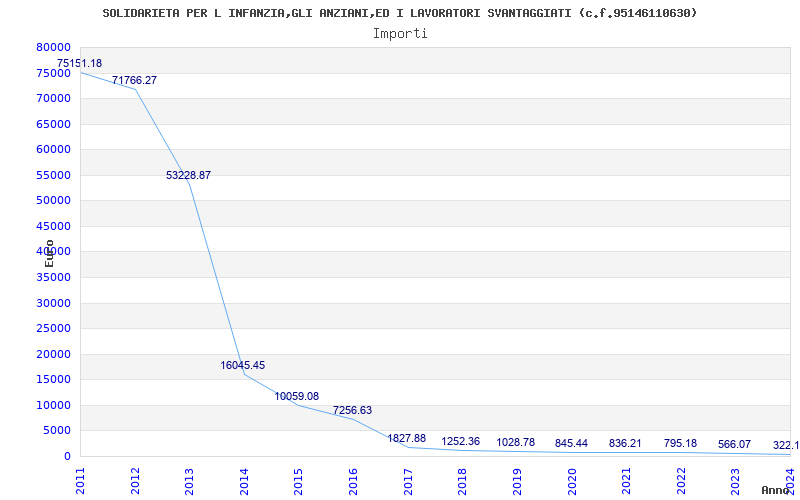Select the 836.21 data label
Image resolution: width=800 pixels, height=500 pixels.
tap(625, 443)
